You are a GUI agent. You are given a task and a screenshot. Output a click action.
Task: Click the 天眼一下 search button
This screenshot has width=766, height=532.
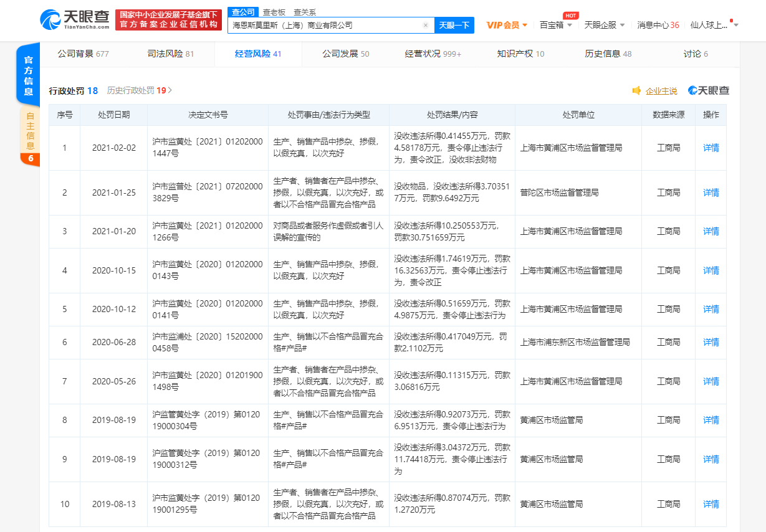coord(454,26)
